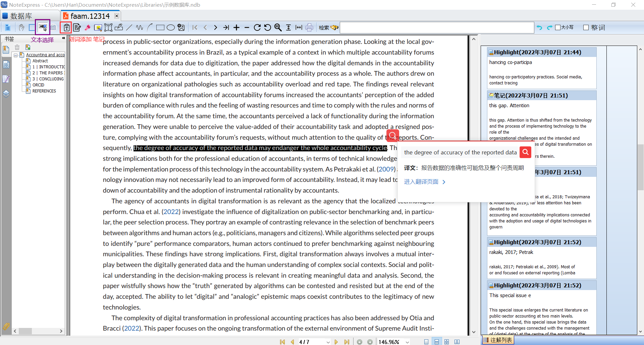Open the 3 | CONCLUDING bookmark
This screenshot has width=644, height=345.
coord(48,79)
